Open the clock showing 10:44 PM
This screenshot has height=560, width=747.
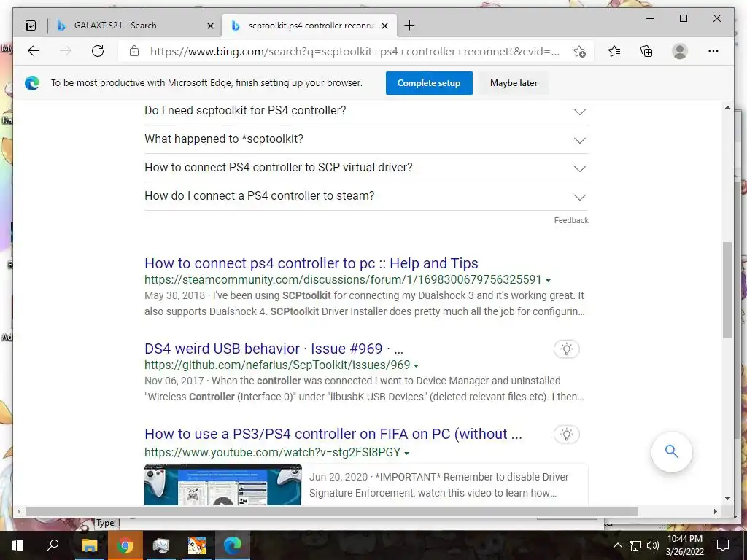tap(684, 545)
